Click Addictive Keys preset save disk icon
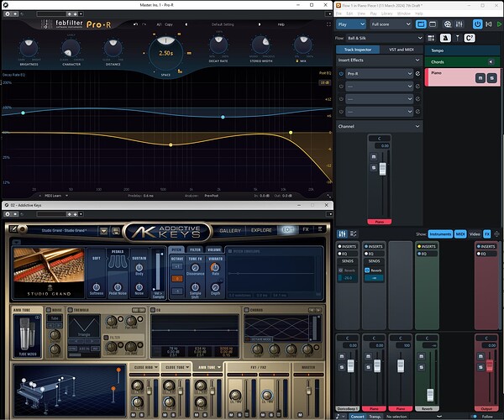This screenshot has width=504, height=420. click(x=116, y=231)
